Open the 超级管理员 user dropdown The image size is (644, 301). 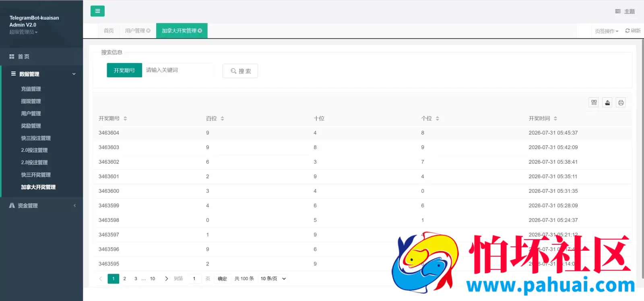coord(23,32)
